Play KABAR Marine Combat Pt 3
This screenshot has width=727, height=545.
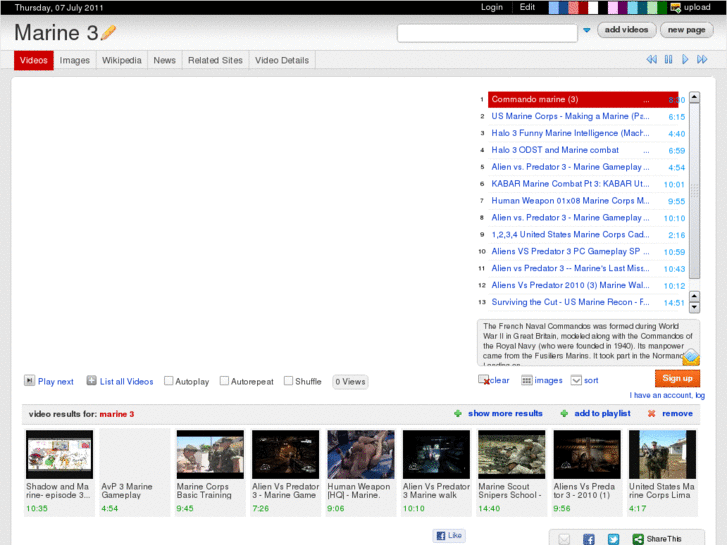(x=570, y=184)
